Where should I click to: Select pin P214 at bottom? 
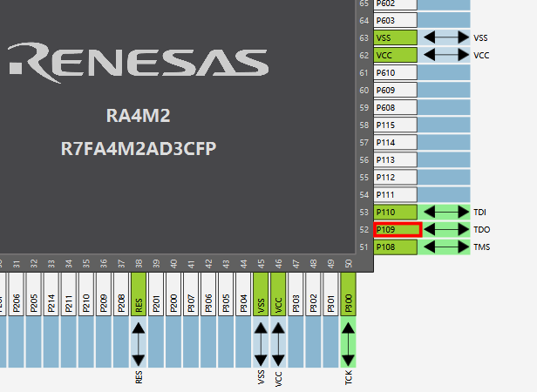point(51,294)
